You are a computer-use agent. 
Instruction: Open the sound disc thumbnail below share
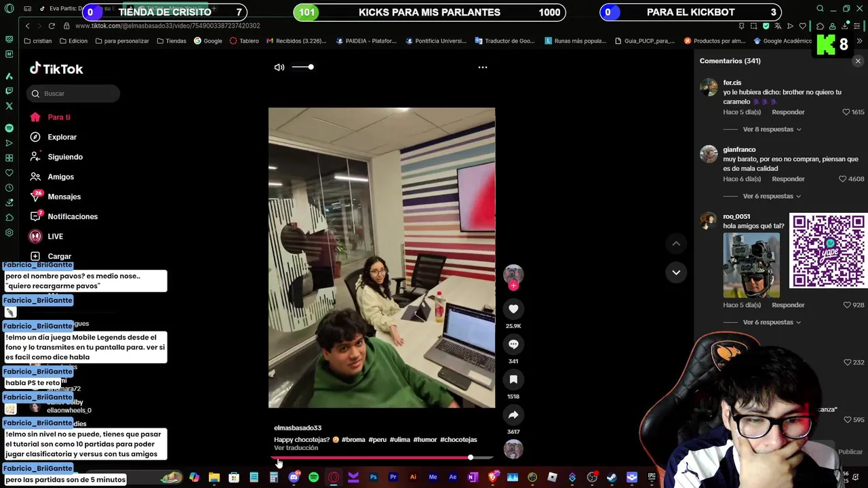click(513, 449)
